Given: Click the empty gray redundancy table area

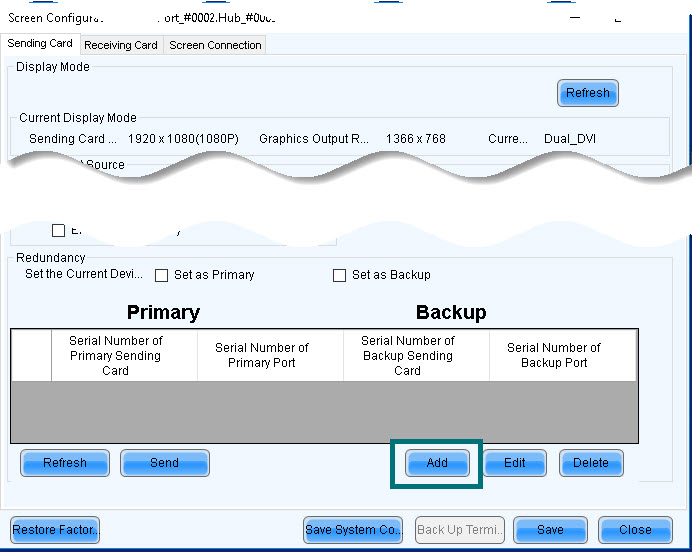Looking at the screenshot, I should [x=324, y=411].
